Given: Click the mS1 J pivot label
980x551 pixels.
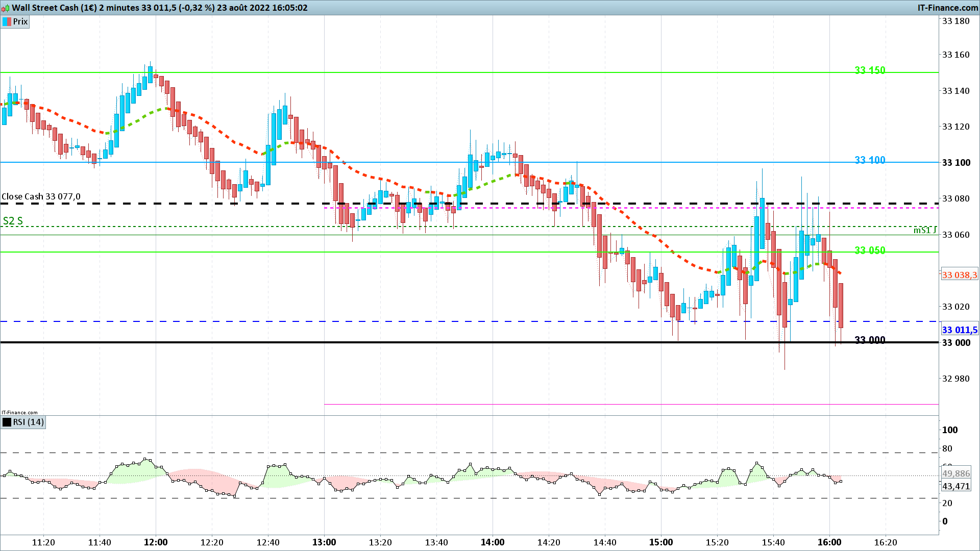Looking at the screenshot, I should (925, 231).
